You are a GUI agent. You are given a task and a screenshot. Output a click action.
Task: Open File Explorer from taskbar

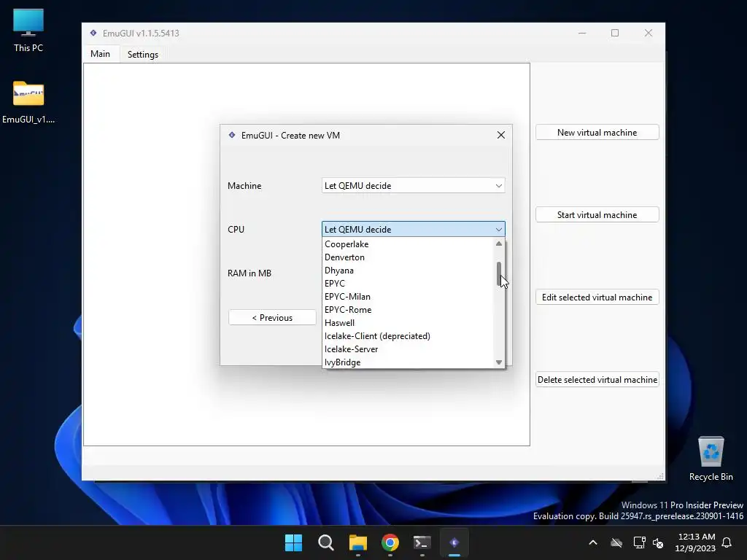(357, 542)
